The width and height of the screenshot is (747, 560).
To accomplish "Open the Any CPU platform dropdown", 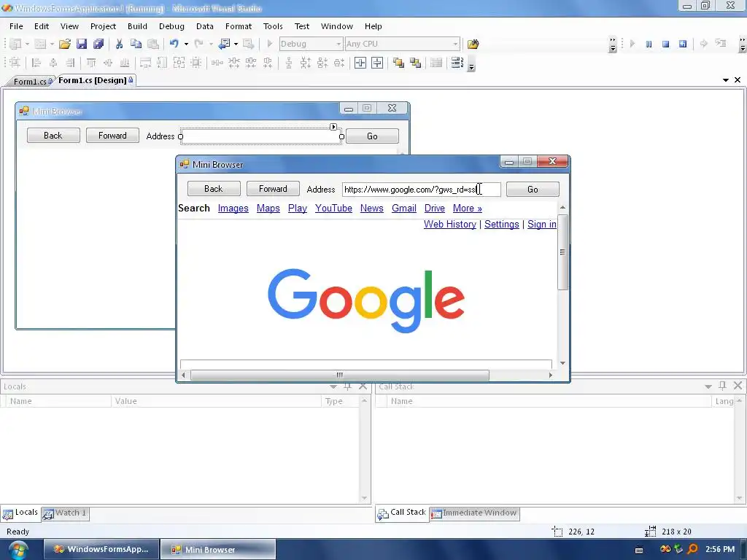I will coord(455,44).
